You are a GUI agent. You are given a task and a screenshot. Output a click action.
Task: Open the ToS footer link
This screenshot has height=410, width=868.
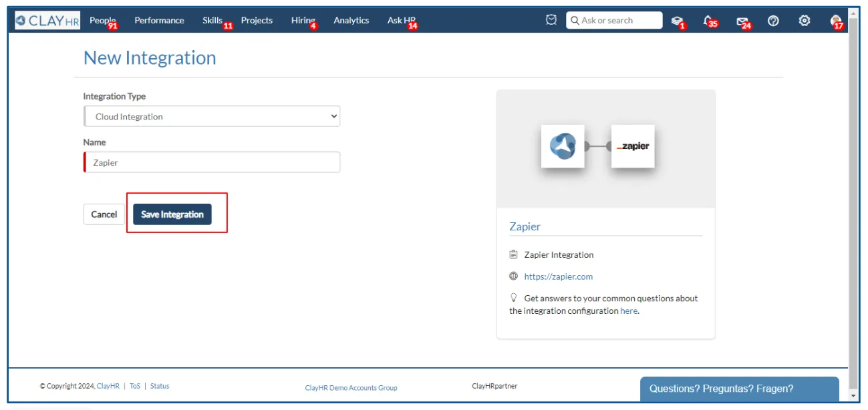pyautogui.click(x=135, y=386)
